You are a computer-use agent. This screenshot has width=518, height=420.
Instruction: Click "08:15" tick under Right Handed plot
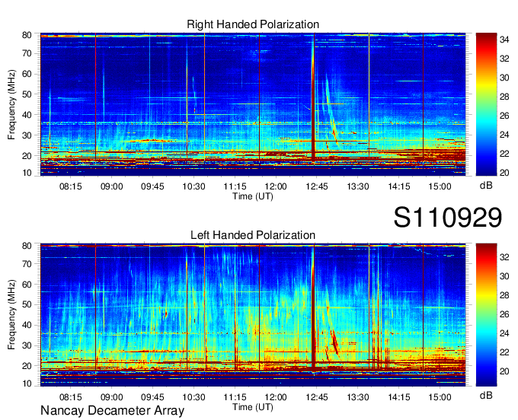click(x=70, y=186)
